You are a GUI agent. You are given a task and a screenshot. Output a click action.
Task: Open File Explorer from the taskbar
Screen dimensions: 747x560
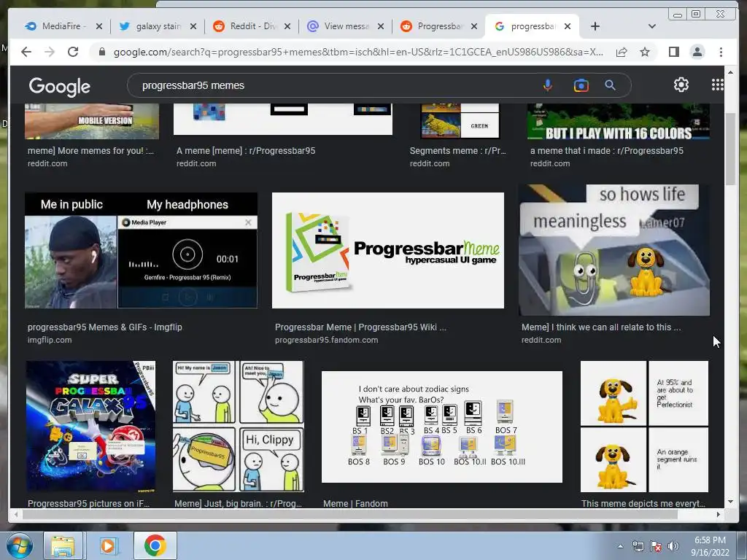[63, 545]
